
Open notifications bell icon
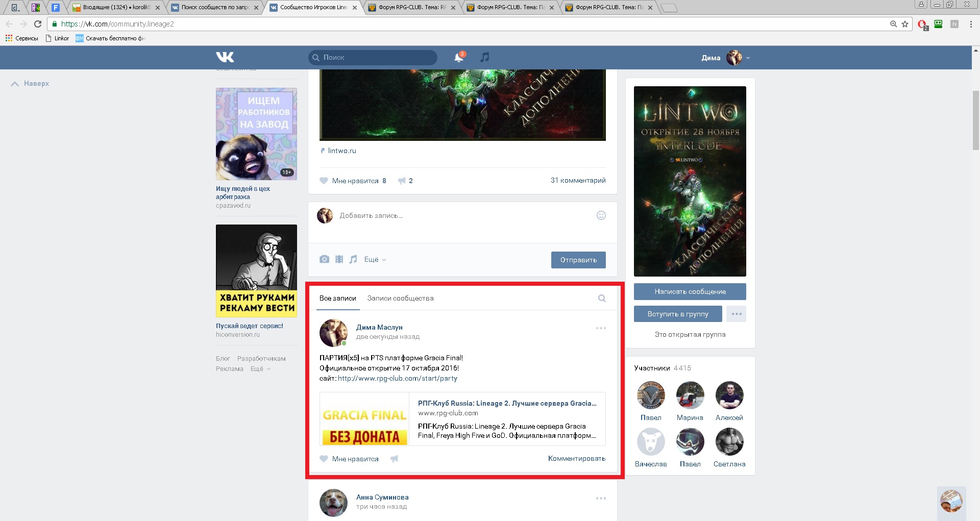click(459, 57)
